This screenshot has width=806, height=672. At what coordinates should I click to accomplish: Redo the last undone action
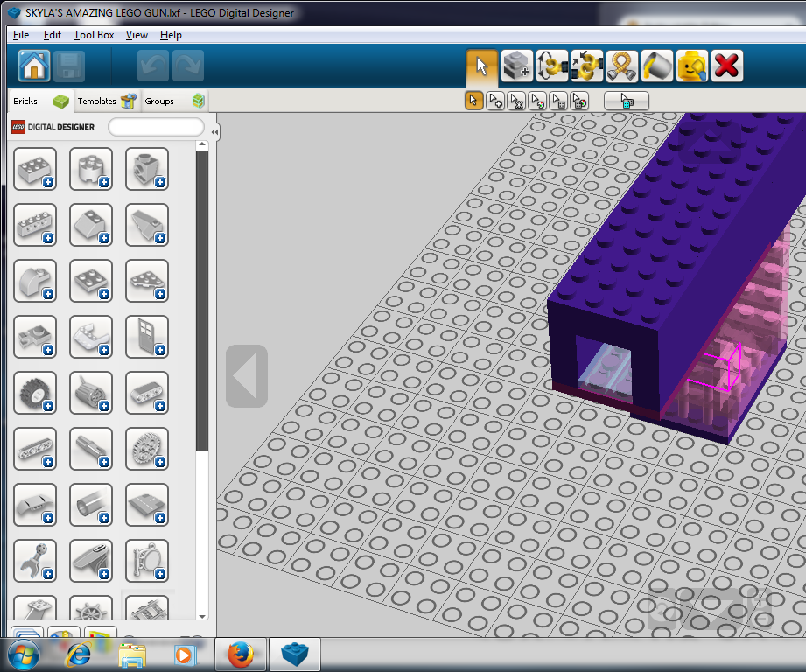coord(188,66)
